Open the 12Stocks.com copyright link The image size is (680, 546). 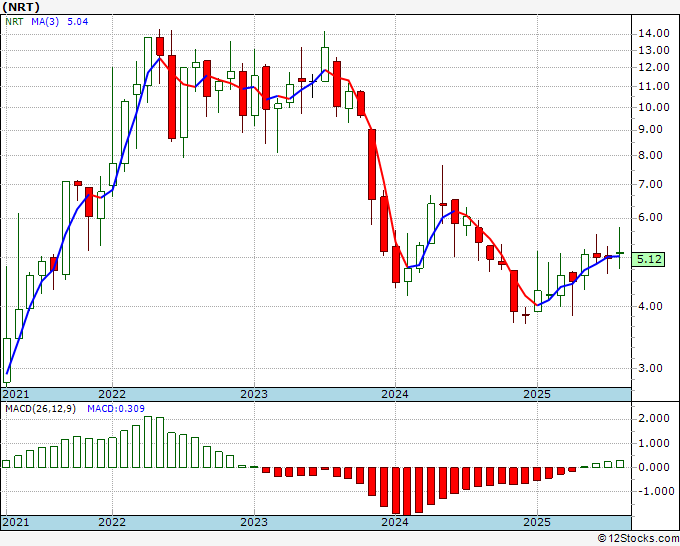click(638, 539)
